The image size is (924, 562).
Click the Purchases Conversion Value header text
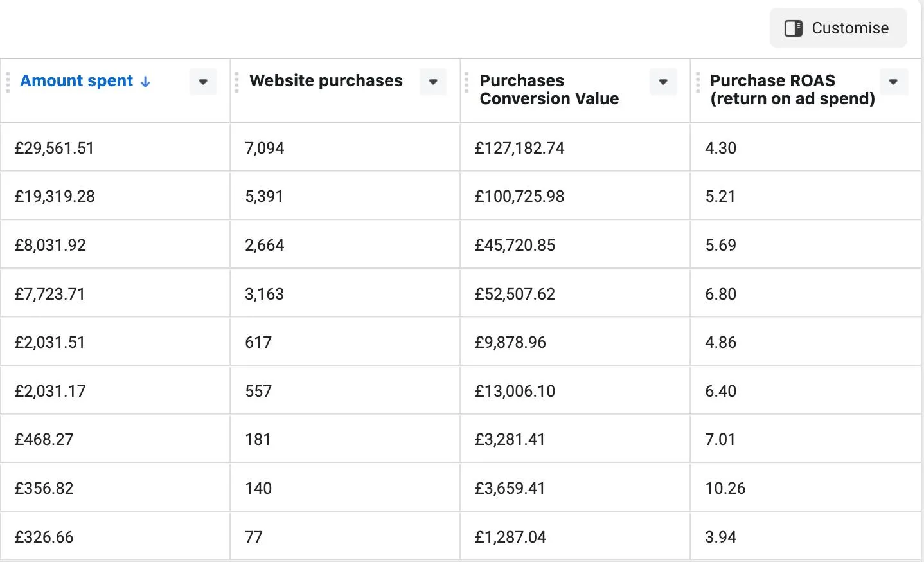tap(549, 89)
